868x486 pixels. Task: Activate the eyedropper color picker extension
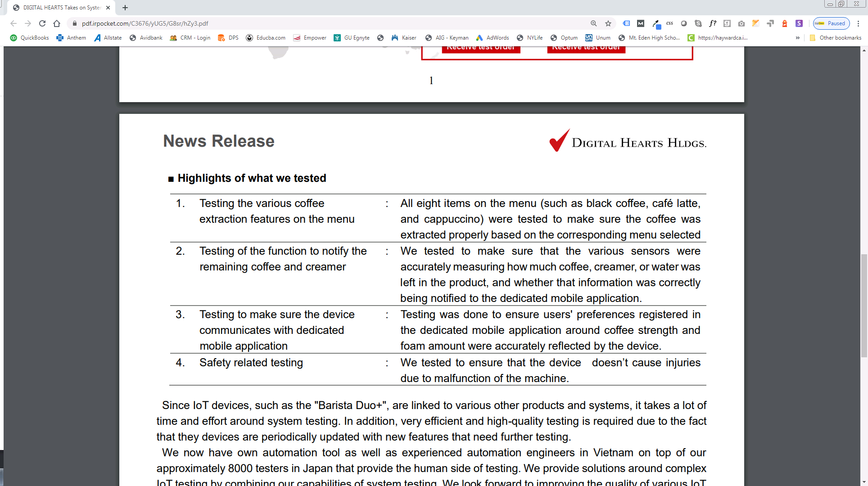[656, 24]
